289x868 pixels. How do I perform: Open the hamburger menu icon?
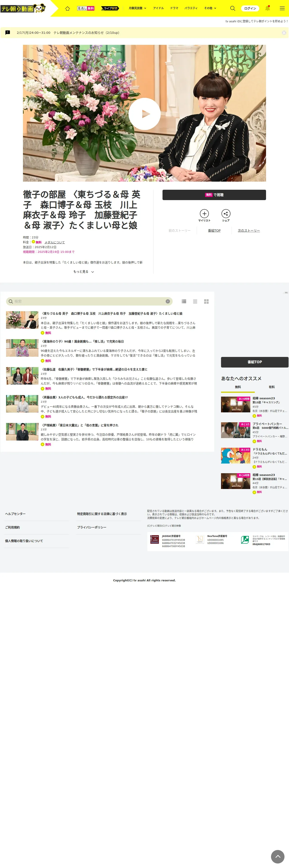(282, 8)
